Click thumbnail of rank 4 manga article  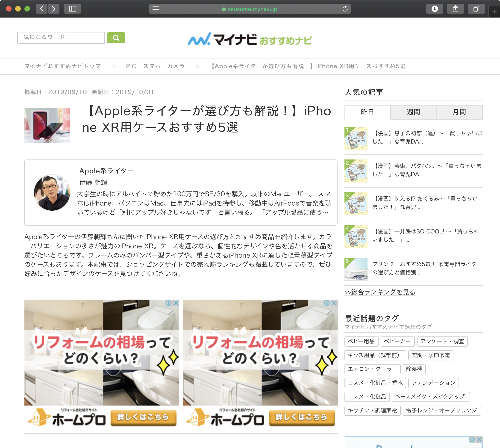[x=356, y=236]
